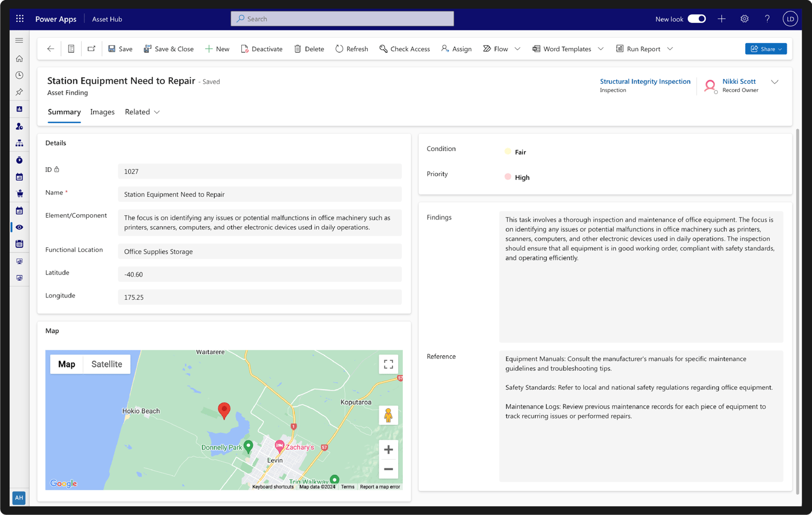Expand the Word Templates dropdown arrow
Viewport: 812px width, 515px height.
[x=601, y=49]
